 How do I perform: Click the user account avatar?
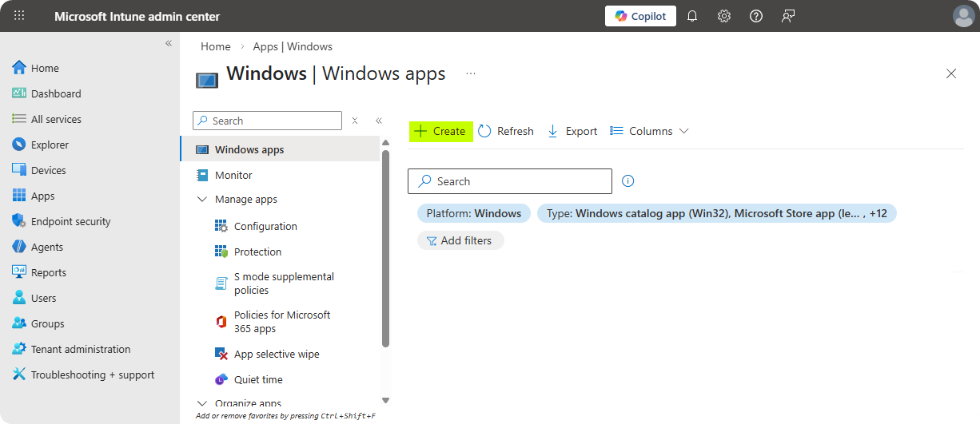click(x=963, y=16)
